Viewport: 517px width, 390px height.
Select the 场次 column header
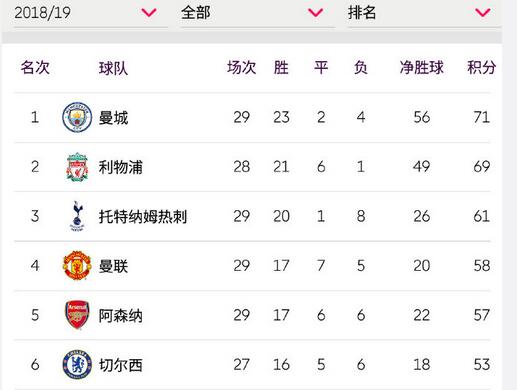point(242,68)
